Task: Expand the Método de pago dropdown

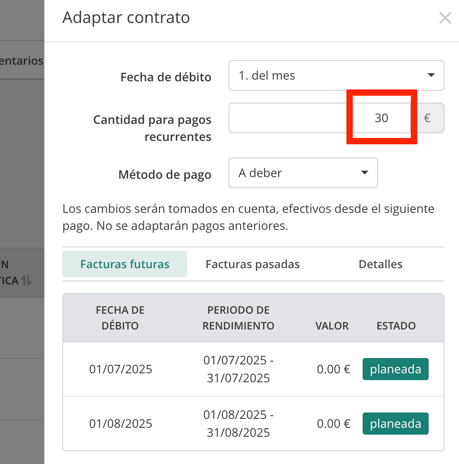Action: tap(303, 173)
